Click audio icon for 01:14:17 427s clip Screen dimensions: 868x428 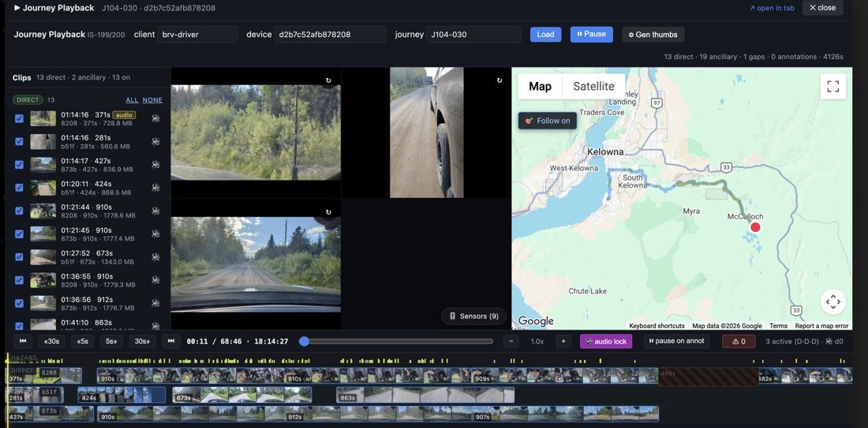[x=155, y=165]
